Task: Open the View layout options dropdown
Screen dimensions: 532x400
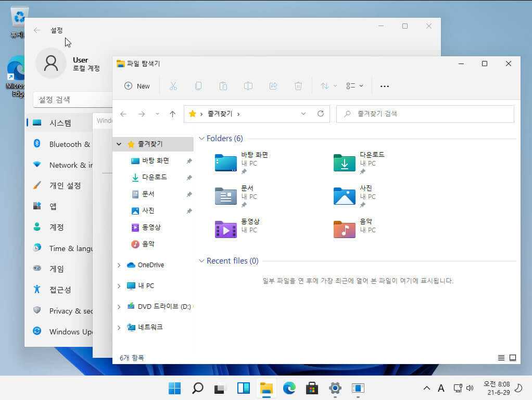Action: [x=354, y=86]
